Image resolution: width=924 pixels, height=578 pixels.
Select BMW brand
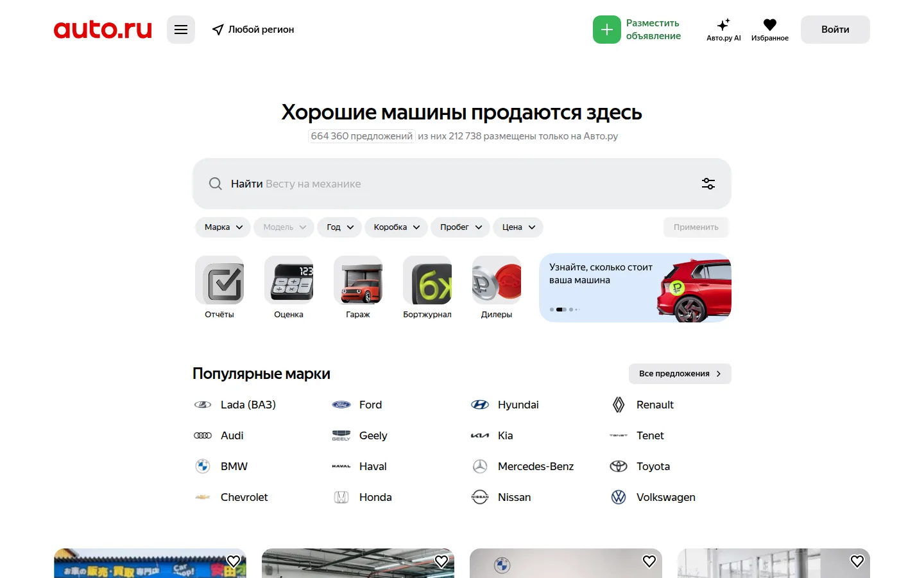(221, 466)
